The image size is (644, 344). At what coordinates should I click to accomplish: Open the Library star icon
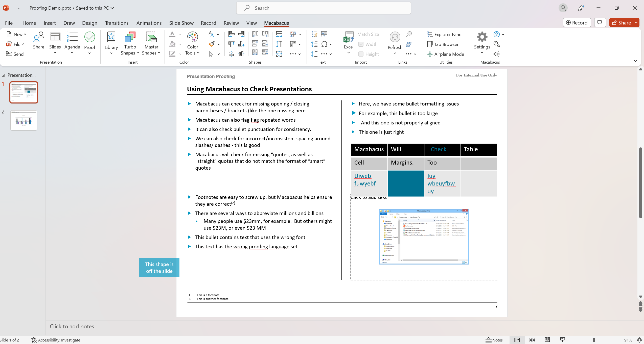pyautogui.click(x=111, y=37)
